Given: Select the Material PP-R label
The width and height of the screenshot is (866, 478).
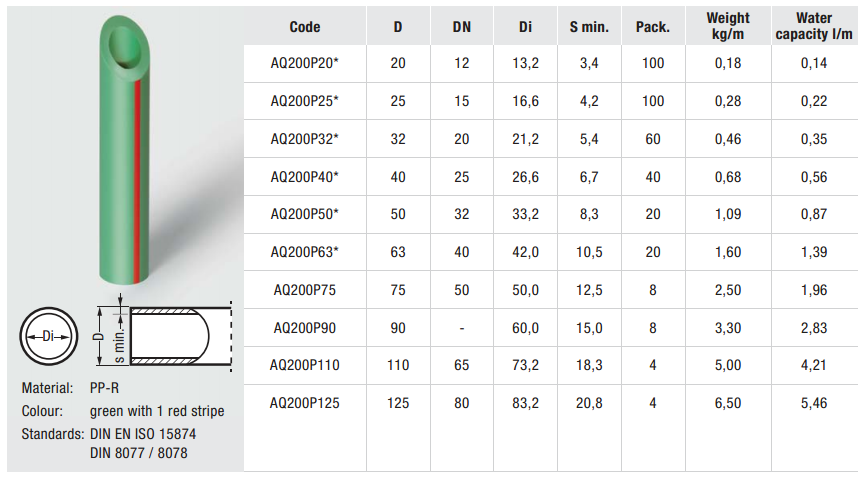Looking at the screenshot, I should pos(70,388).
